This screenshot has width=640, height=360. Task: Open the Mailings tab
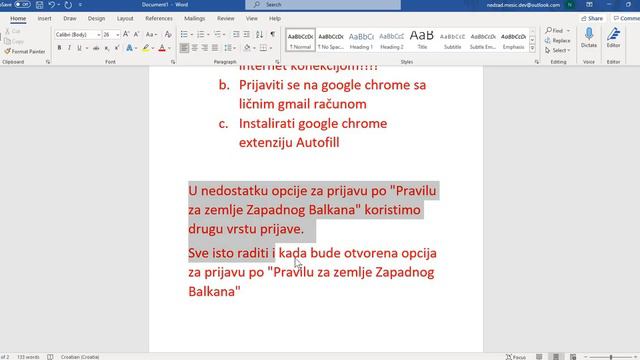click(194, 18)
